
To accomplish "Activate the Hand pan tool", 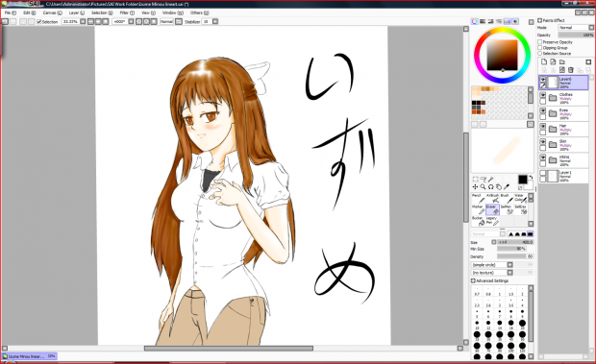I will point(498,186).
